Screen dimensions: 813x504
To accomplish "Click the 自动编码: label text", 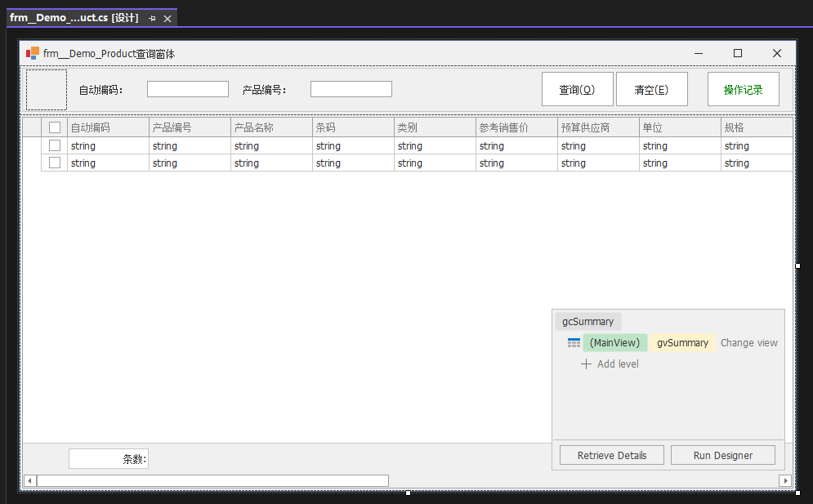I will pyautogui.click(x=101, y=90).
